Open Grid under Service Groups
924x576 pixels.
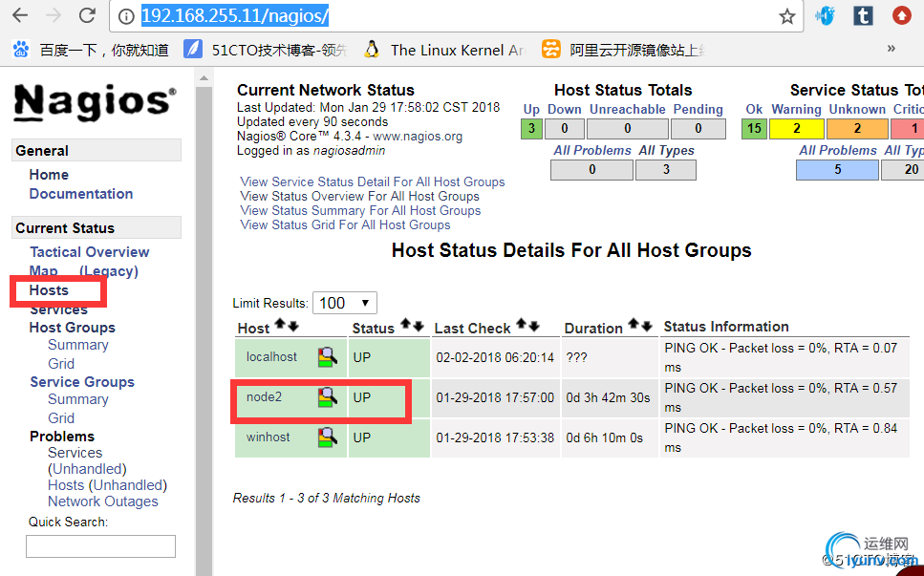click(61, 418)
